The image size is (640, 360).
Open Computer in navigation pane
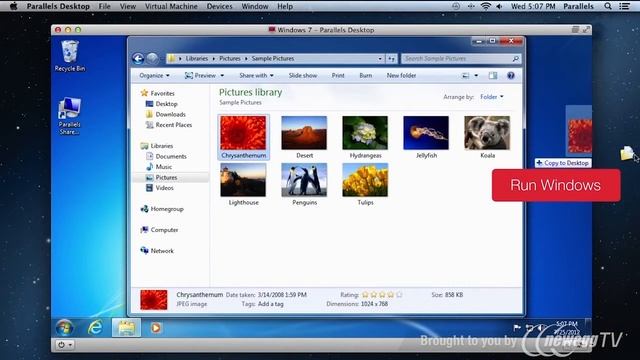[x=164, y=230]
